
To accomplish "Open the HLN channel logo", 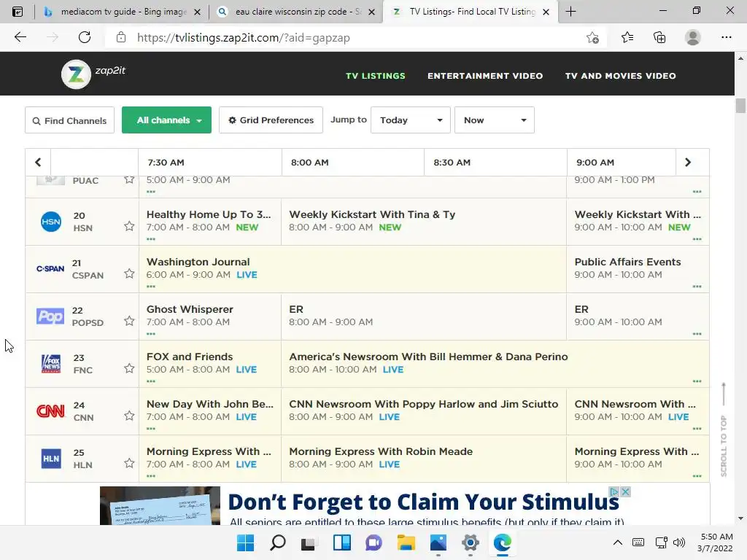I will 51,459.
